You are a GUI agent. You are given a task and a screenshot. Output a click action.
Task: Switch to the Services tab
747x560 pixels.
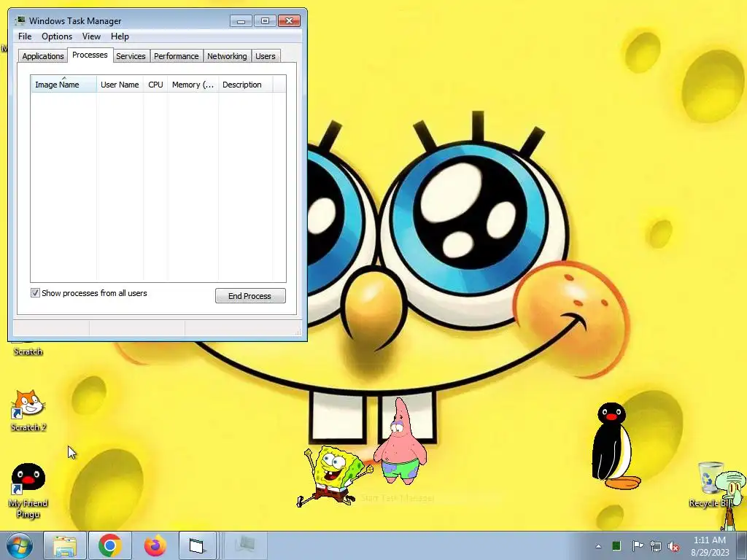(x=131, y=56)
